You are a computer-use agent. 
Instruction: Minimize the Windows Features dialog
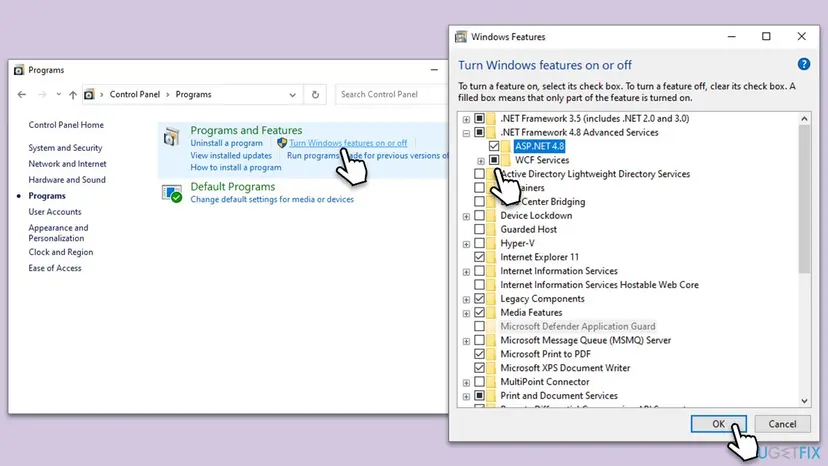(731, 36)
